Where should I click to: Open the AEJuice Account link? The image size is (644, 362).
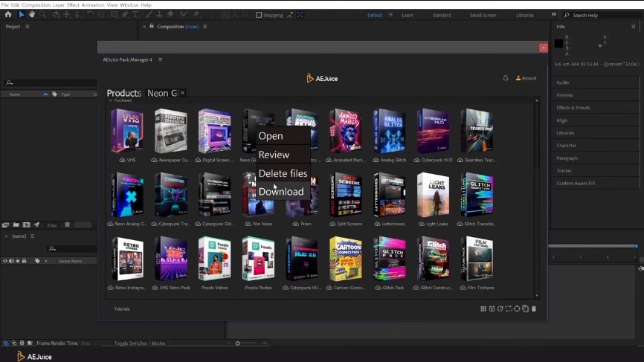coord(526,78)
